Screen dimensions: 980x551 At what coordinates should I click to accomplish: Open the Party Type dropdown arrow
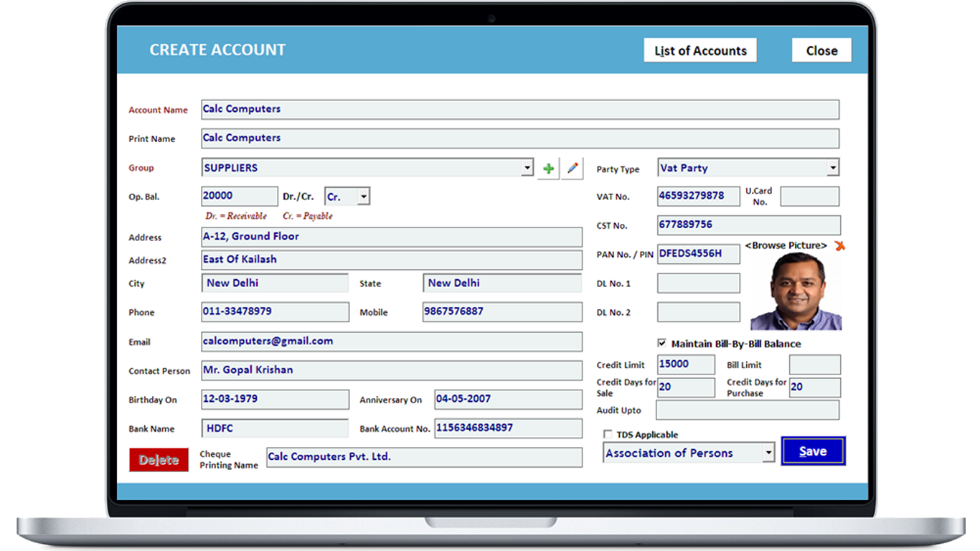tap(832, 168)
